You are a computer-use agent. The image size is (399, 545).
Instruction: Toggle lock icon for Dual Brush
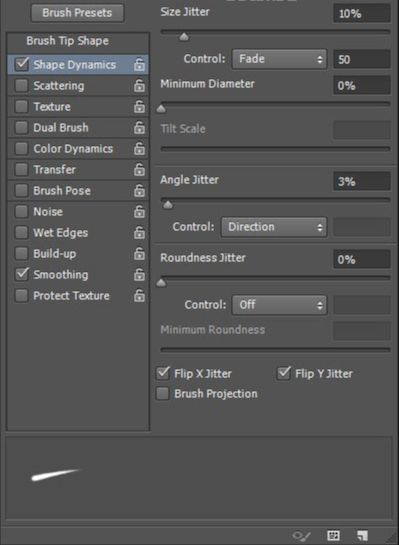coord(139,128)
